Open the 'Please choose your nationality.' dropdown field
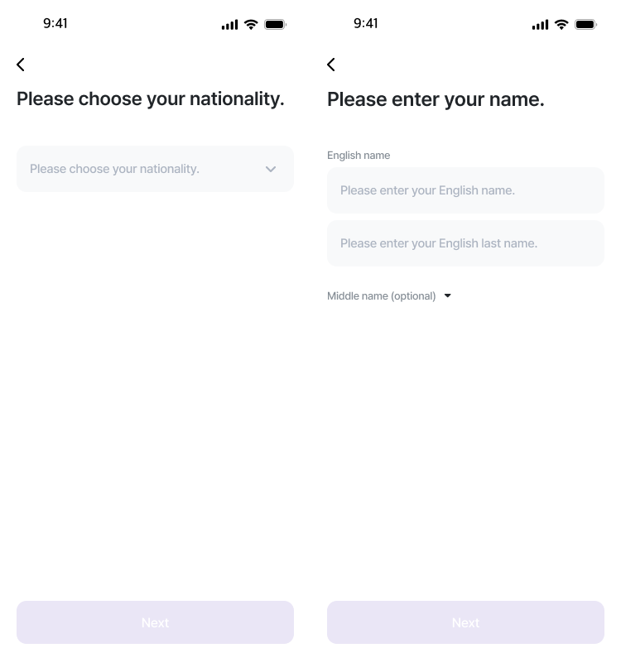Image resolution: width=621 pixels, height=672 pixels. [x=156, y=169]
